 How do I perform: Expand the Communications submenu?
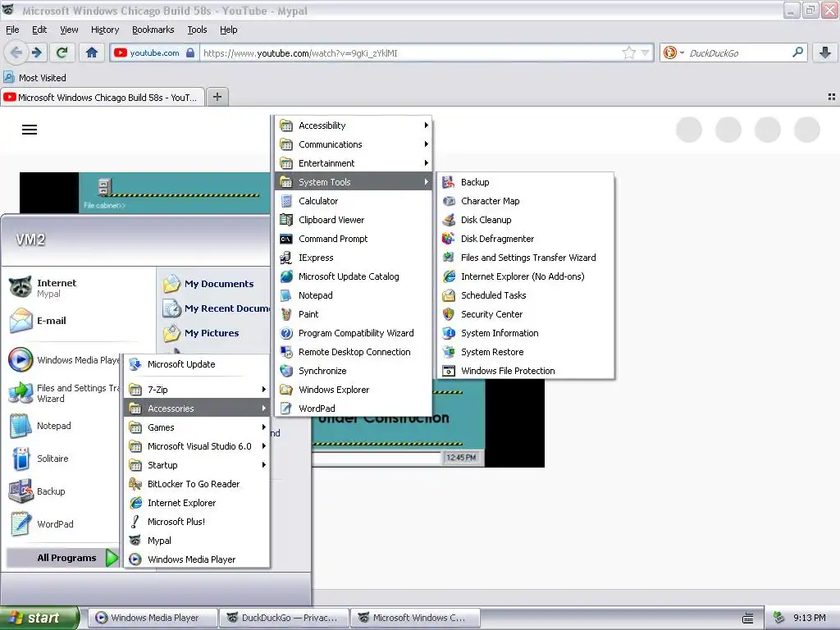[353, 144]
